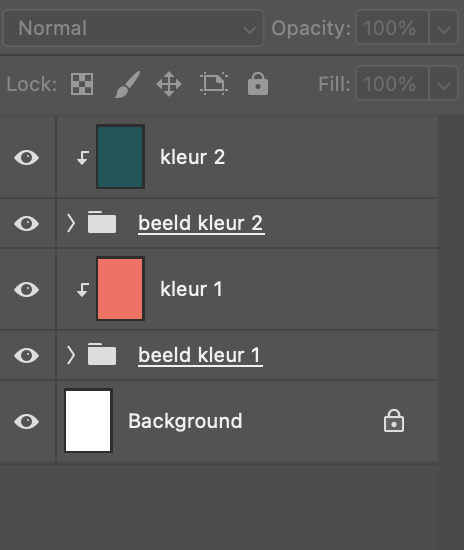464x550 pixels.
Task: Open the Opacity slider dropdown arrow
Action: point(444,28)
